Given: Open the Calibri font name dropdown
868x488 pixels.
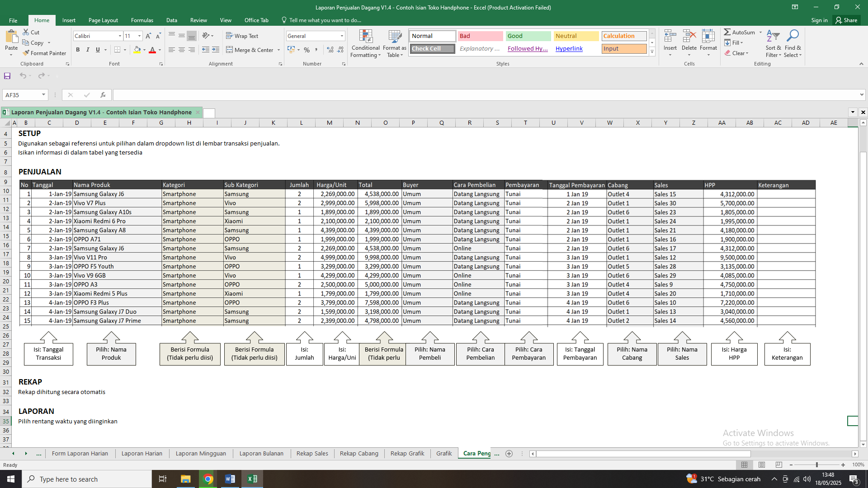Looking at the screenshot, I should [120, 36].
